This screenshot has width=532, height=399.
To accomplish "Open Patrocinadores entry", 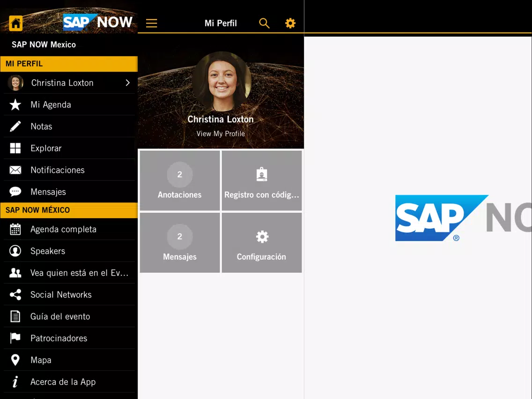I will 69,338.
